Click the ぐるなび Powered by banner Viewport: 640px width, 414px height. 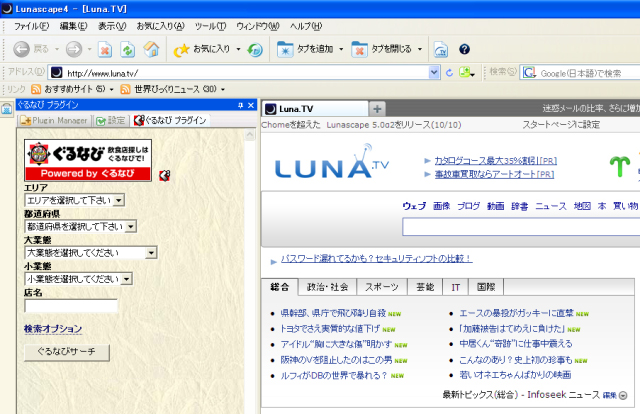[x=88, y=160]
